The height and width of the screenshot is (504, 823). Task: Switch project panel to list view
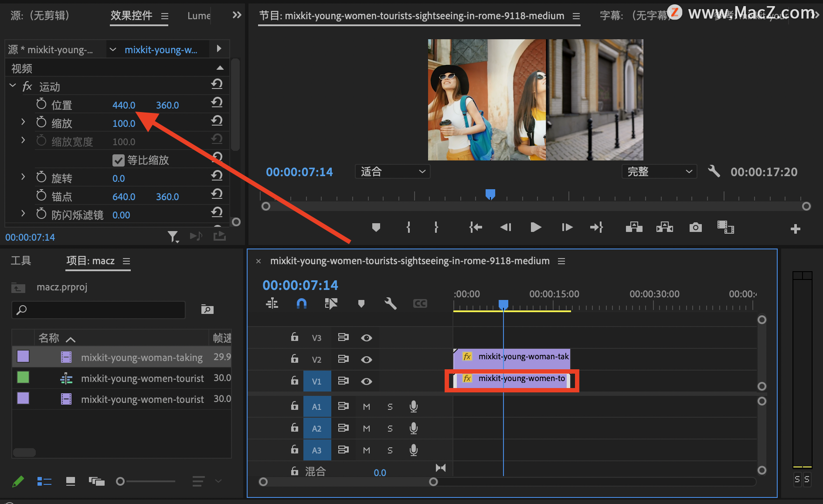(x=44, y=481)
